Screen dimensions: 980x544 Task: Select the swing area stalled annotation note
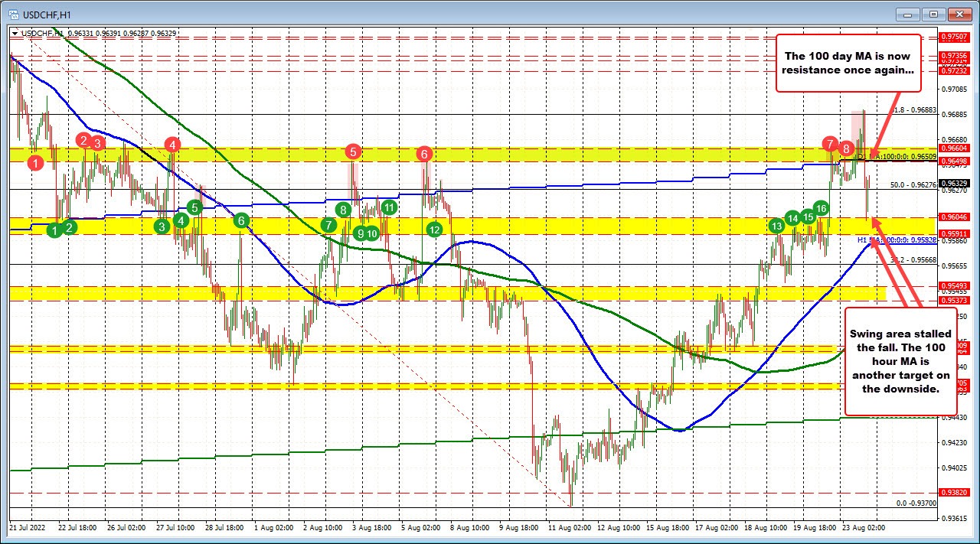[x=900, y=361]
